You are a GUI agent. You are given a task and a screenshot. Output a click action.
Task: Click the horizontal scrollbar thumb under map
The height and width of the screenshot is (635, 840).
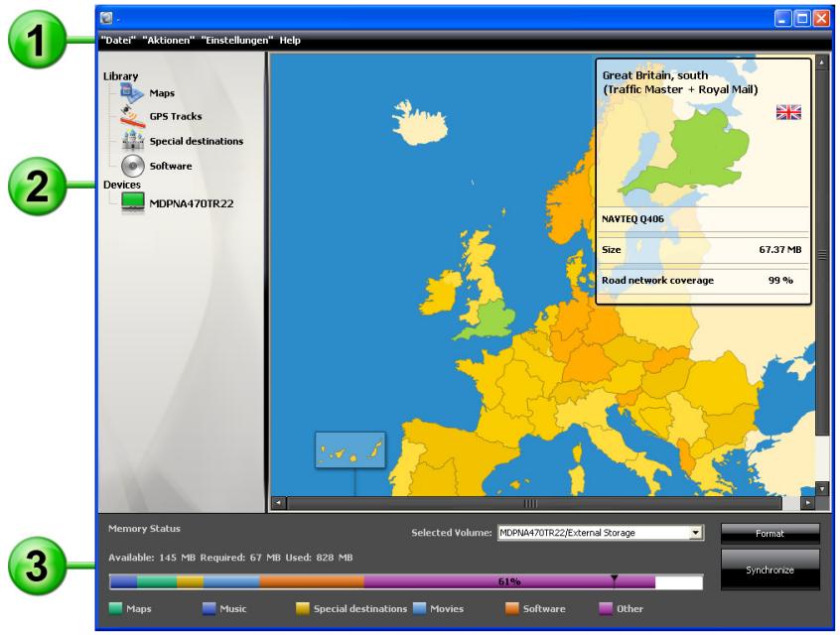[534, 503]
